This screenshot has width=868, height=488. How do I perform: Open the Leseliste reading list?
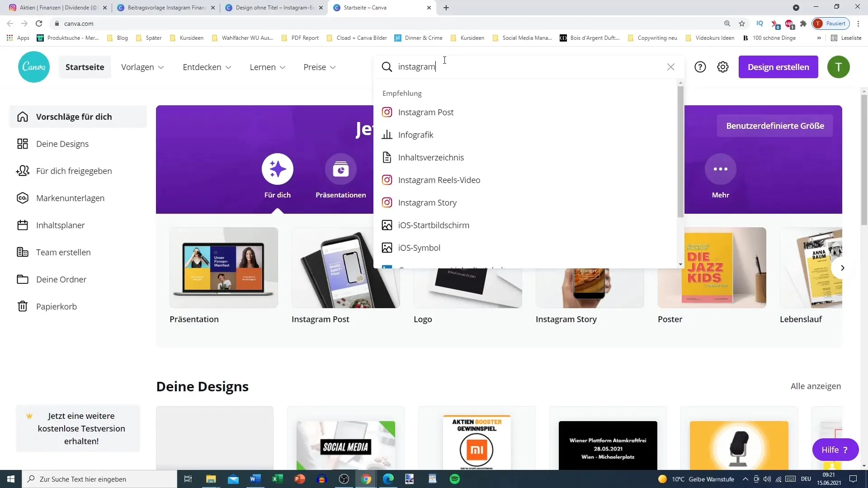[x=846, y=38]
